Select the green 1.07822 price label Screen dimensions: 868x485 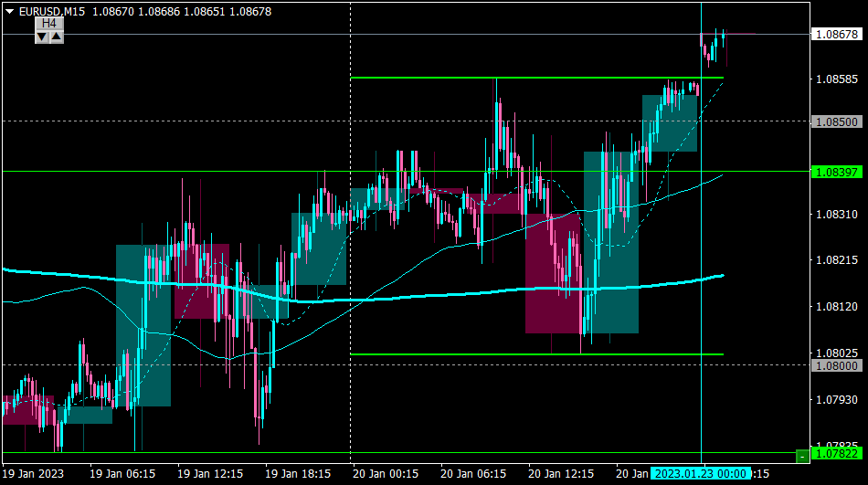836,454
